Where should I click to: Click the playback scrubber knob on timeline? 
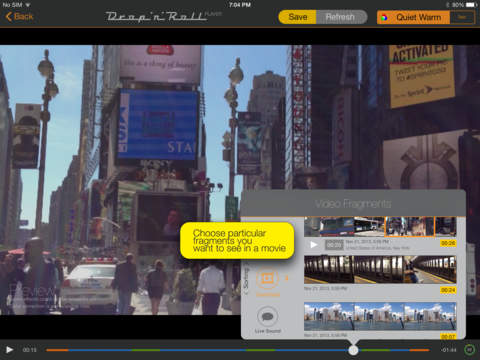tap(353, 350)
